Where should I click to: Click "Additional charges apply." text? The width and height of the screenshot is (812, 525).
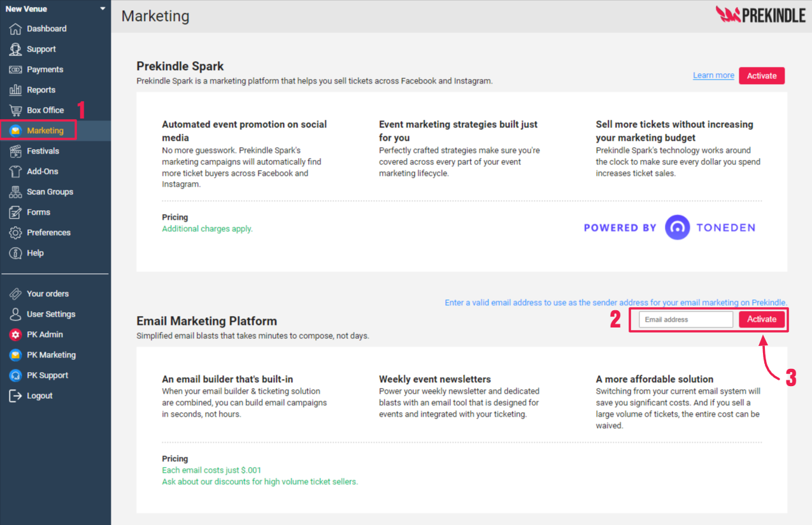coord(207,229)
